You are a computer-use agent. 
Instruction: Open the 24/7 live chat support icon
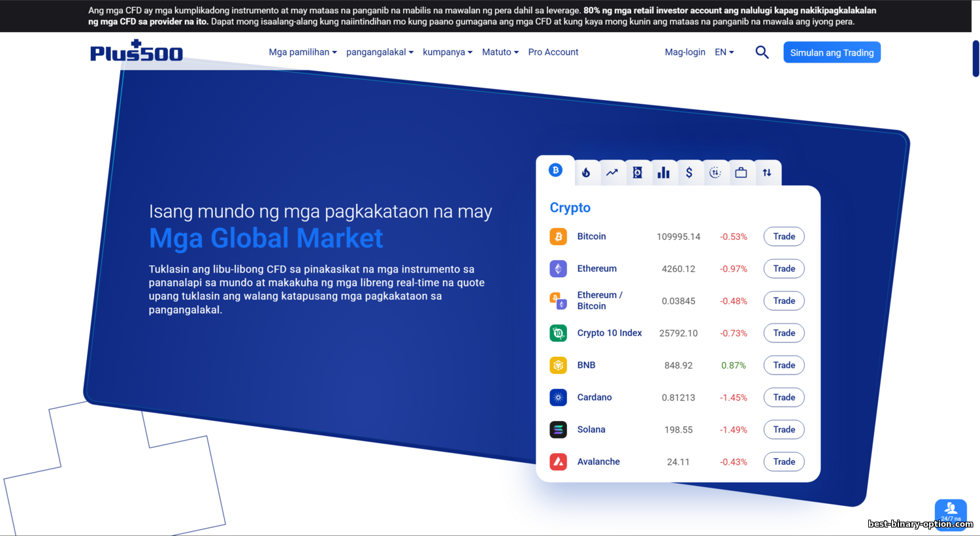pyautogui.click(x=951, y=511)
